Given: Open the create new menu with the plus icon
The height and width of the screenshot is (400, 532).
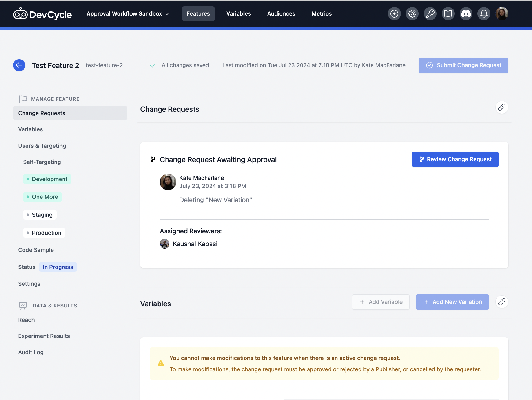Looking at the screenshot, I should pos(394,13).
